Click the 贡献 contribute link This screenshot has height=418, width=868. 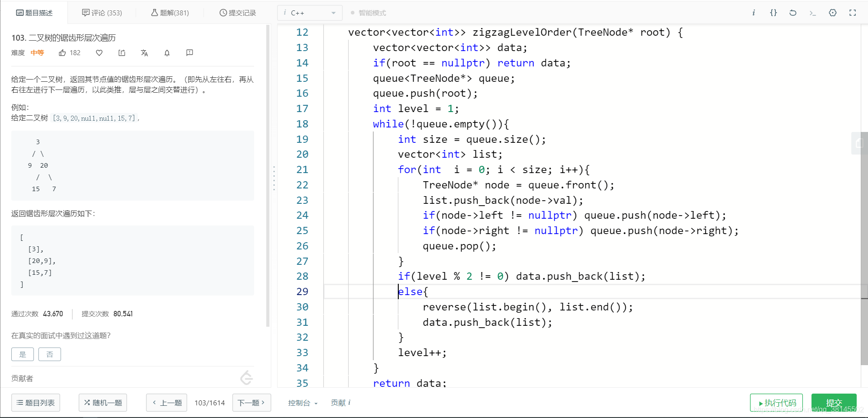click(x=340, y=403)
